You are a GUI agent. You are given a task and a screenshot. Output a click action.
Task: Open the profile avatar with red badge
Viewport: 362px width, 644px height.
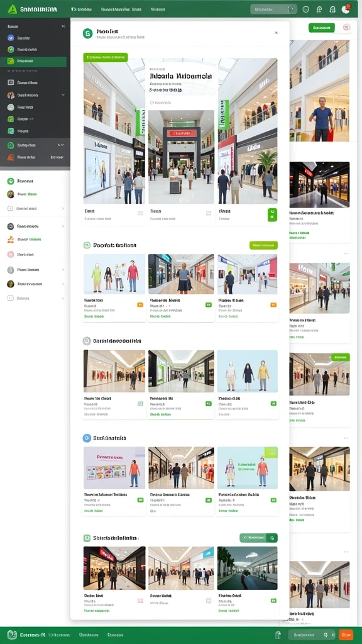pos(345,9)
